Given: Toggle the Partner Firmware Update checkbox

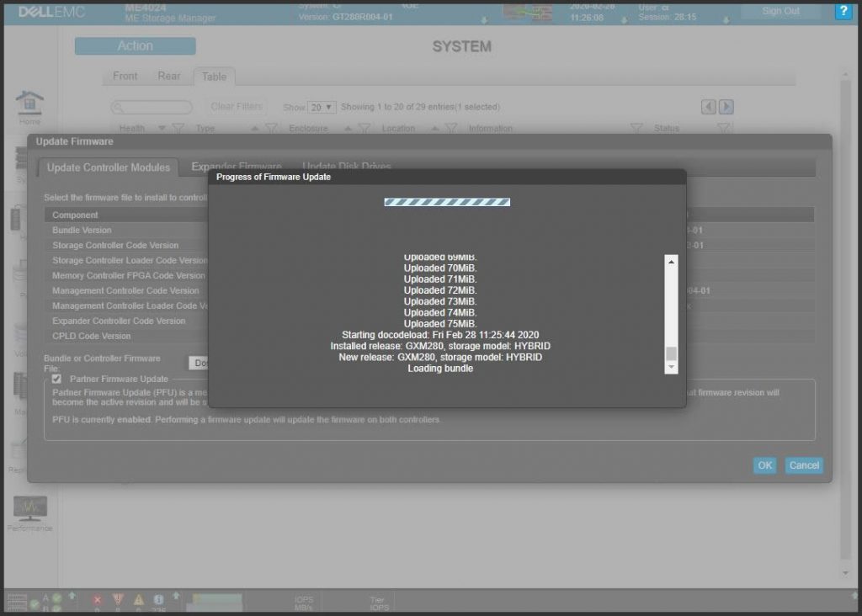Looking at the screenshot, I should (56, 379).
